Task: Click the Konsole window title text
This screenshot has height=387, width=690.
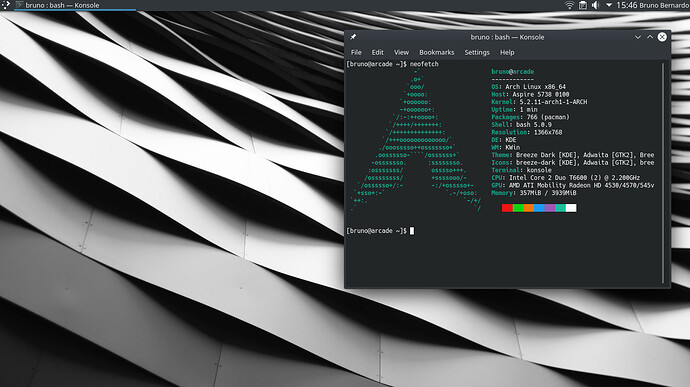Action: 507,37
